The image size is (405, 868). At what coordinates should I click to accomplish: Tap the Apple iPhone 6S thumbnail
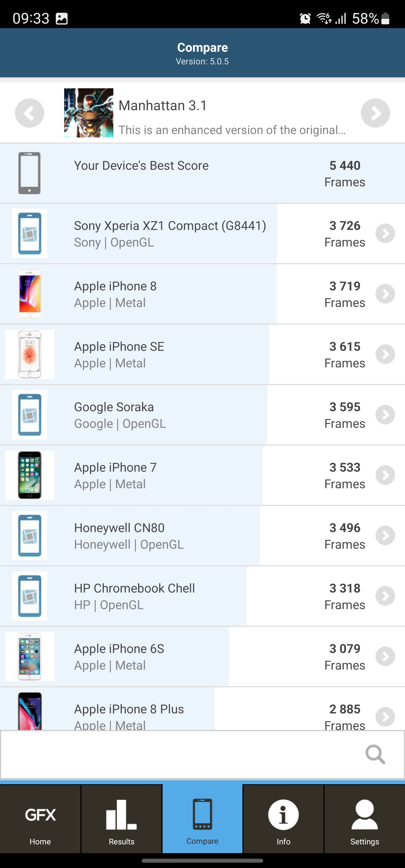coord(30,656)
